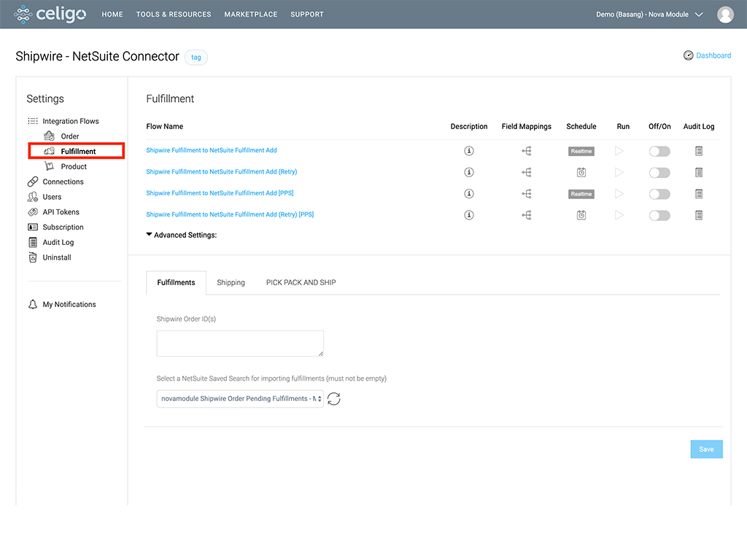Save the fulfillment settings
Screen dimensions: 747x560
tap(706, 449)
